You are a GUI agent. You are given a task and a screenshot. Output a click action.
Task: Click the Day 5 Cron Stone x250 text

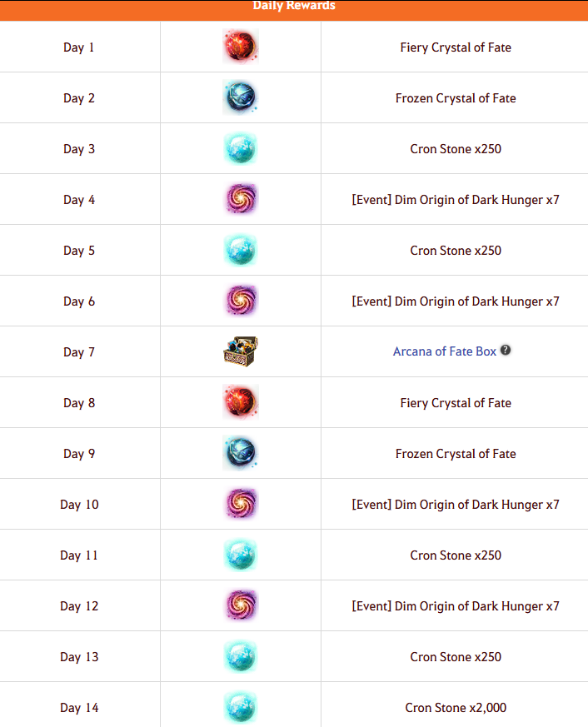456,251
